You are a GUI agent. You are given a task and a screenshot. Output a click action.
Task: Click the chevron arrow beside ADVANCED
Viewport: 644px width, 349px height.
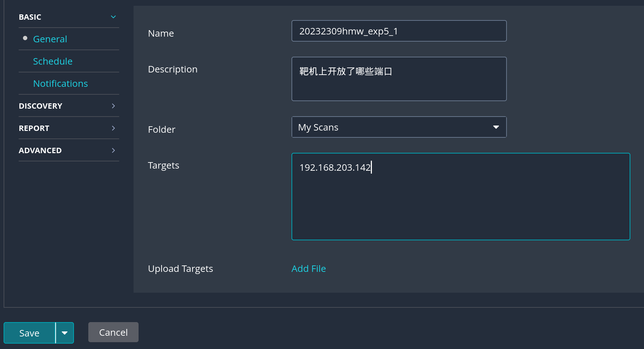coord(113,150)
